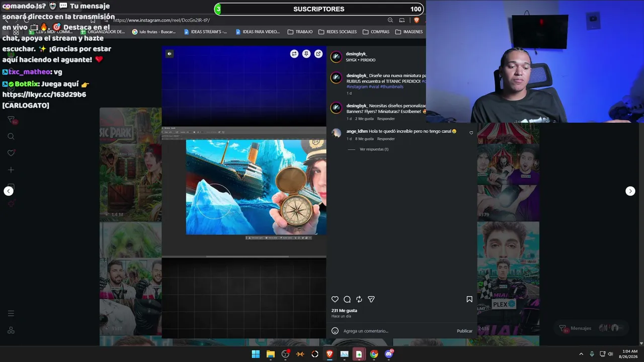Show hidden system tray icons chevron
Viewport: 644px width, 362px height.
pyautogui.click(x=581, y=354)
